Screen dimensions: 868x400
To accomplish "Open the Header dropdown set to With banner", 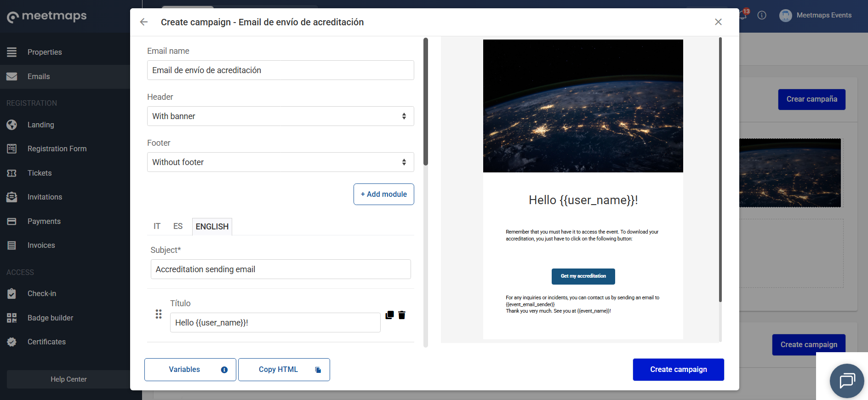I will (x=280, y=116).
